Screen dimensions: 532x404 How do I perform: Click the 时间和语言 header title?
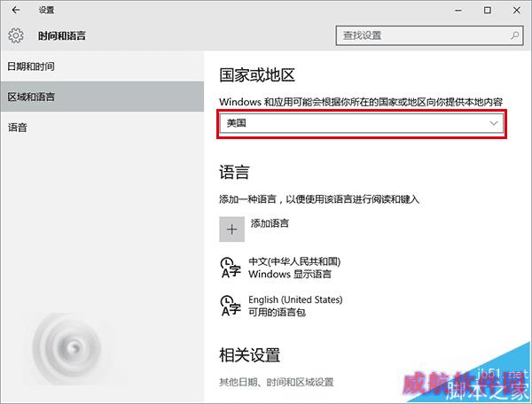click(62, 35)
